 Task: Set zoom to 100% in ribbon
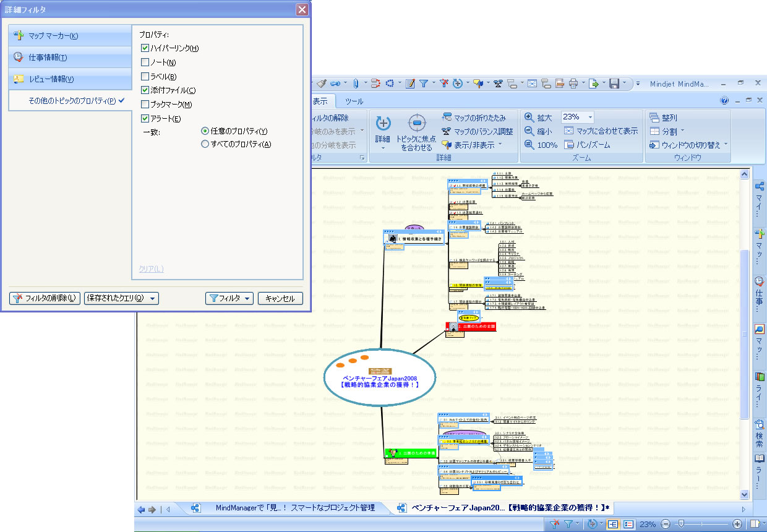541,145
